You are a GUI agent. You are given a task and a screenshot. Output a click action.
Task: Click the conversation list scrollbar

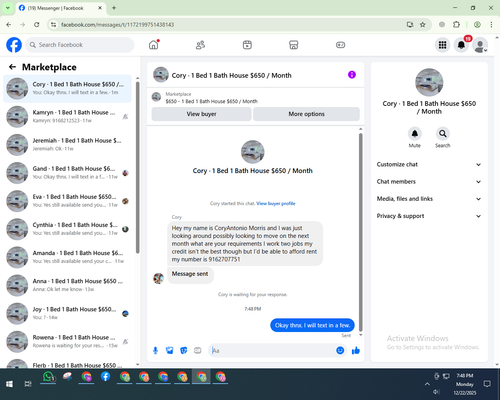click(x=137, y=167)
